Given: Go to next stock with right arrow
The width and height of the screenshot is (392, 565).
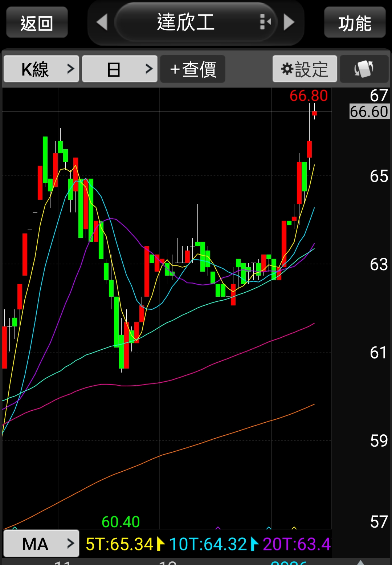Looking at the screenshot, I should 289,22.
